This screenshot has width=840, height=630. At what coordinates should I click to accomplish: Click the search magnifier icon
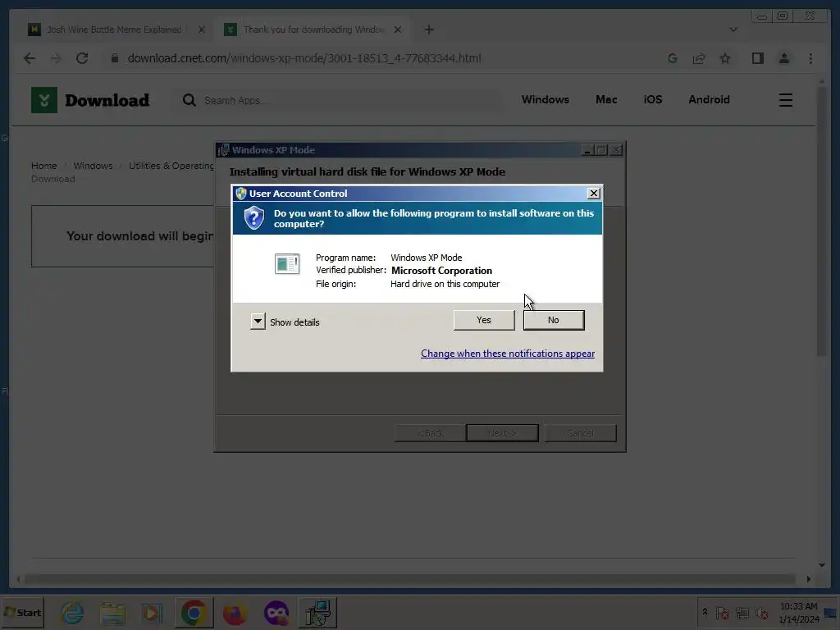pyautogui.click(x=189, y=100)
